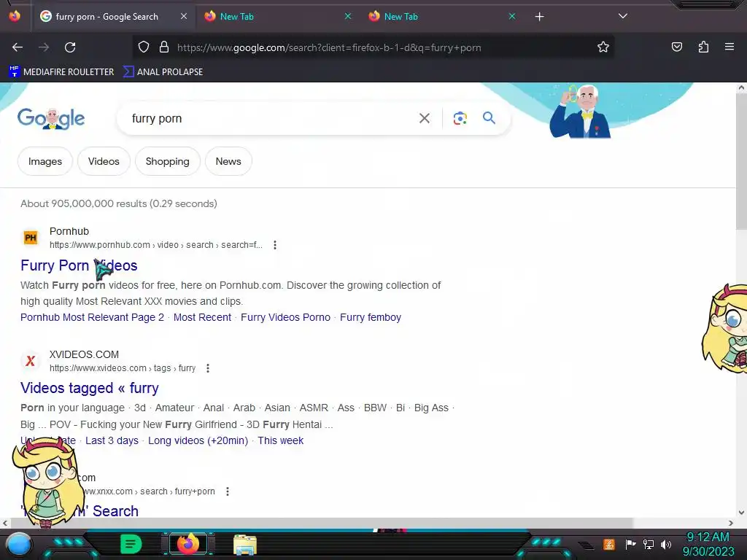747x560 pixels.
Task: Open the green app on taskbar
Action: pos(131,544)
